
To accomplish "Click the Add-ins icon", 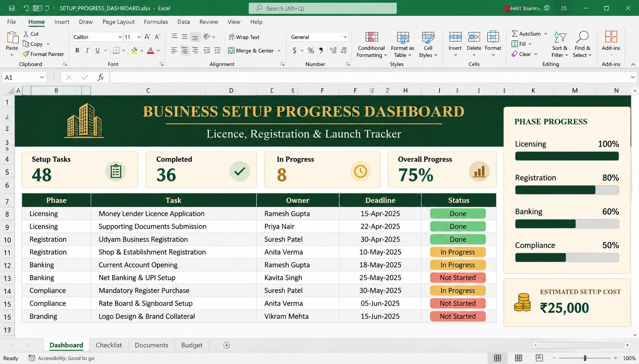I will pos(611,37).
